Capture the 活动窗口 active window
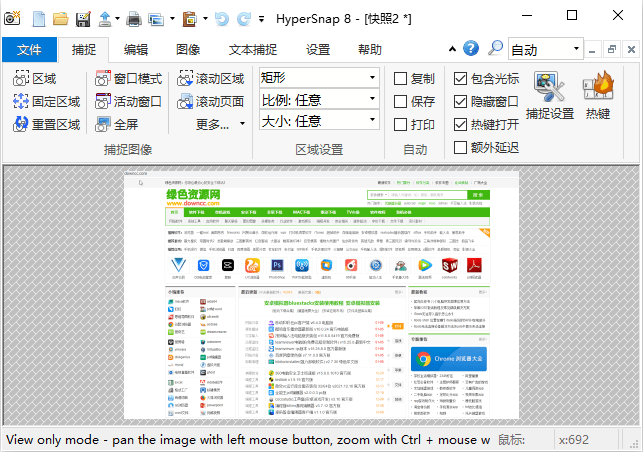This screenshot has width=643, height=452. [128, 101]
